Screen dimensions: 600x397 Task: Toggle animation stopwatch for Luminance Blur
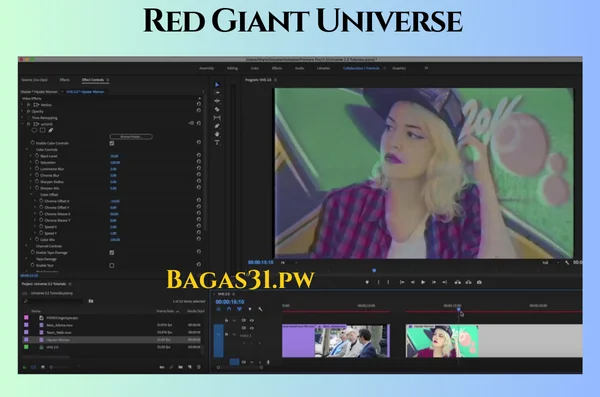click(x=37, y=168)
